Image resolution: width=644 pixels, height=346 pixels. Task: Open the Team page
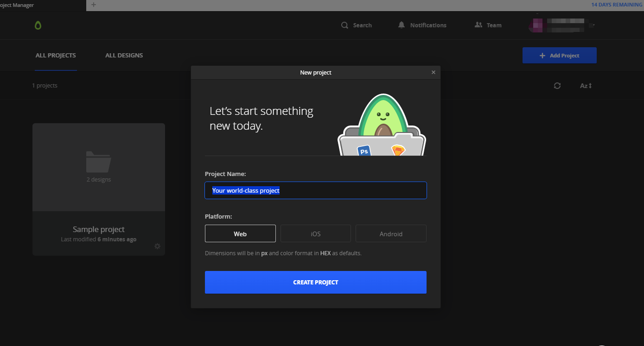pyautogui.click(x=488, y=25)
